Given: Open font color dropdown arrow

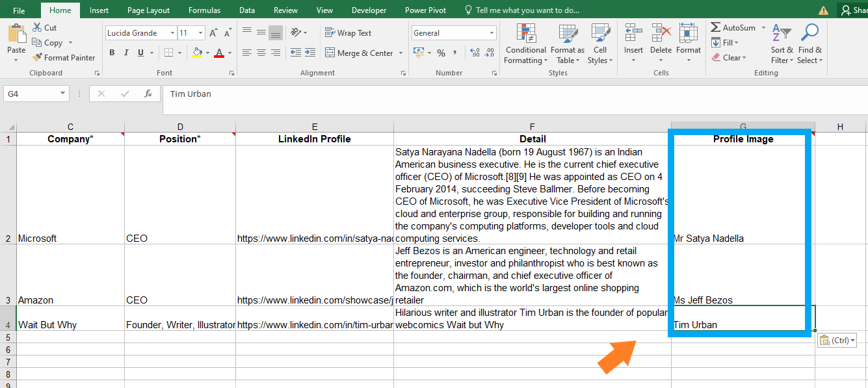Looking at the screenshot, I should [230, 53].
